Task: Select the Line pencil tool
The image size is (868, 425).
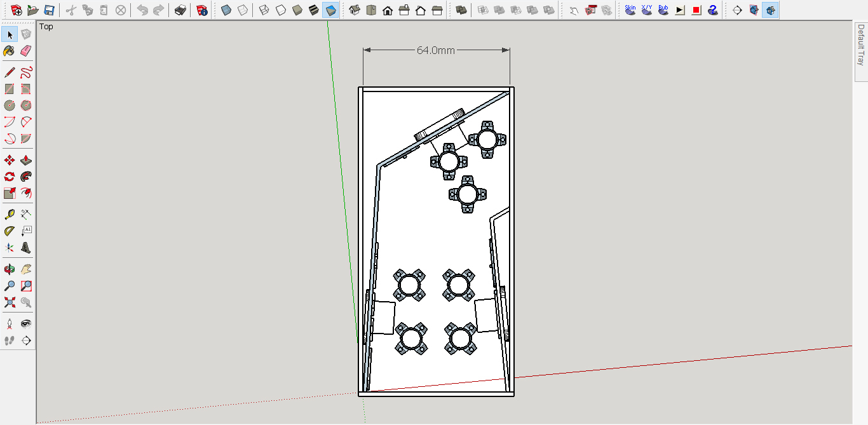Action: click(x=10, y=72)
